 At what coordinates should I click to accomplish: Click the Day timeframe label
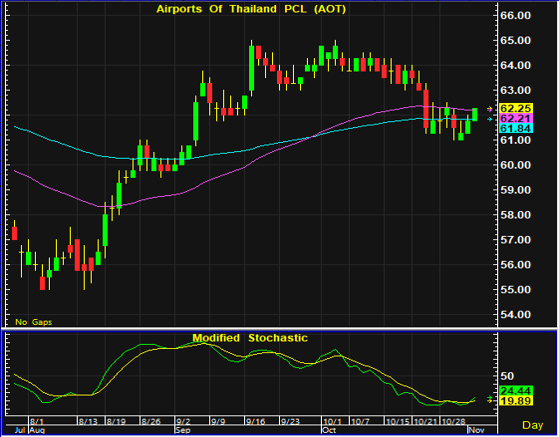tap(533, 425)
